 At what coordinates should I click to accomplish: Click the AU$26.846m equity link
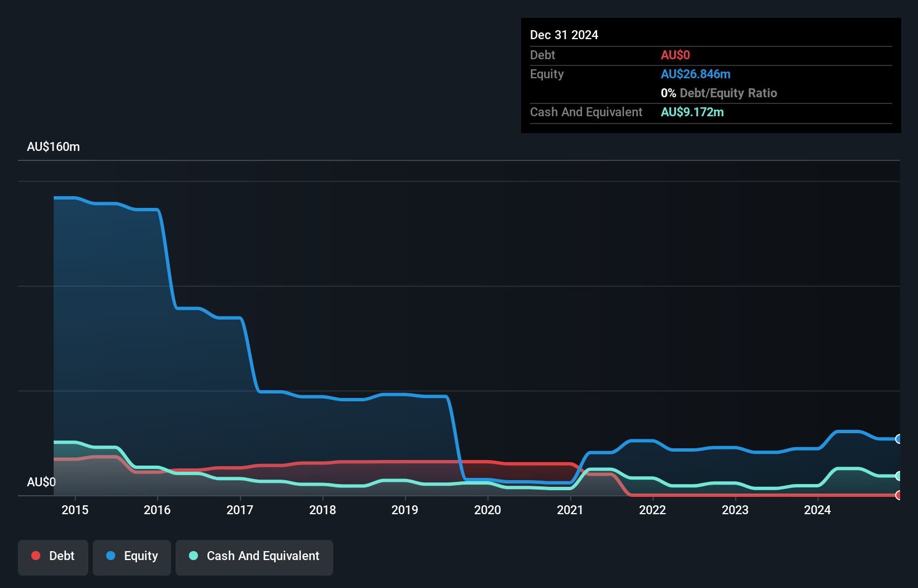pos(695,74)
